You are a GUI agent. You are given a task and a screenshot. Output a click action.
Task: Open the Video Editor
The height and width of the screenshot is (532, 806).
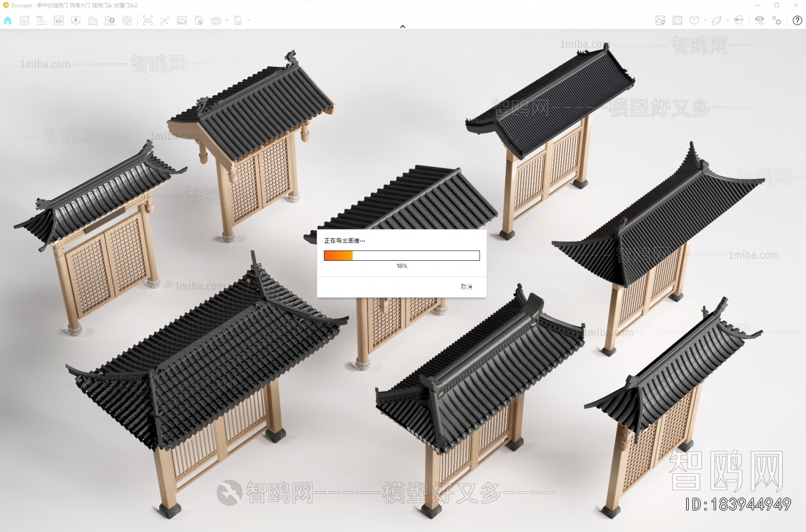tap(127, 21)
